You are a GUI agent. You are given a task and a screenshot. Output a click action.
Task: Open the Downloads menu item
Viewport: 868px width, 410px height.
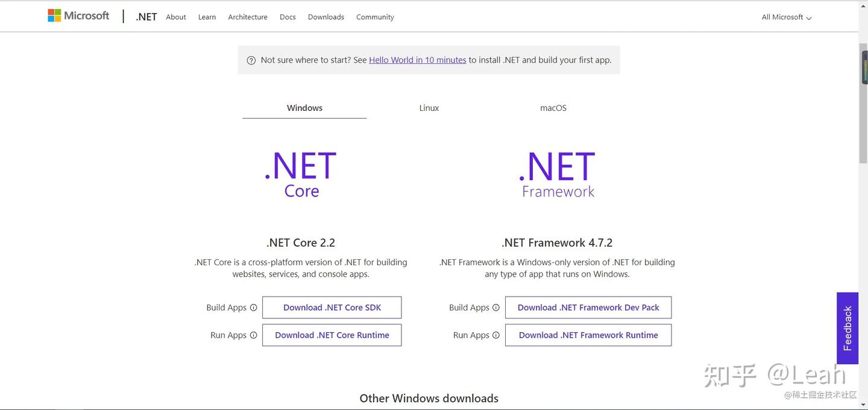325,17
